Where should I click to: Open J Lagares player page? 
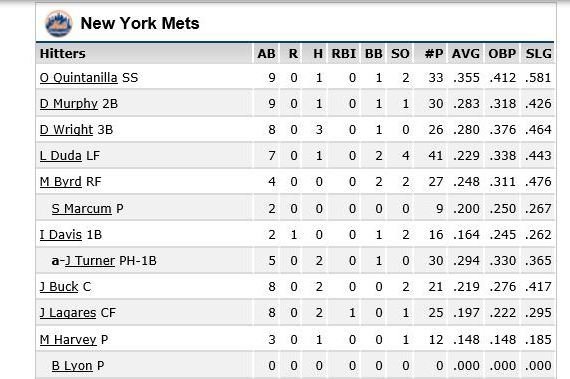[x=68, y=313]
